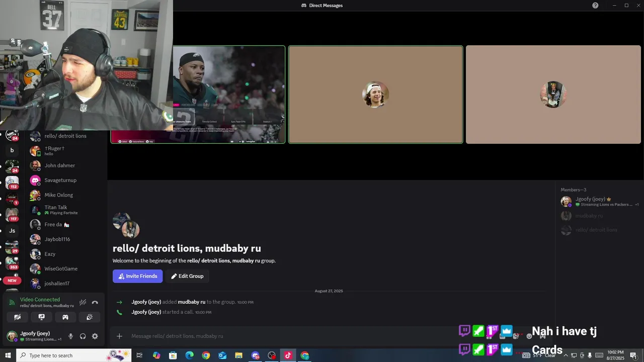Open notification center icon
This screenshot has height=362, width=644.
(x=633, y=355)
